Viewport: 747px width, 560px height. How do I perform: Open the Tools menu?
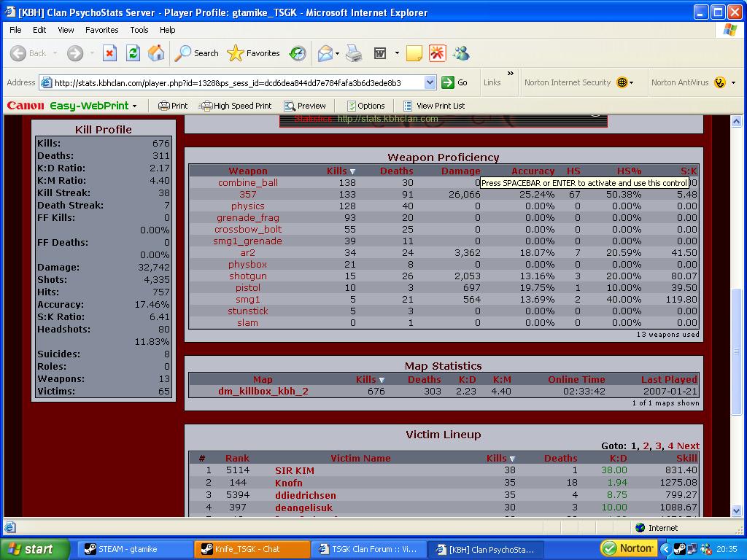pyautogui.click(x=139, y=30)
